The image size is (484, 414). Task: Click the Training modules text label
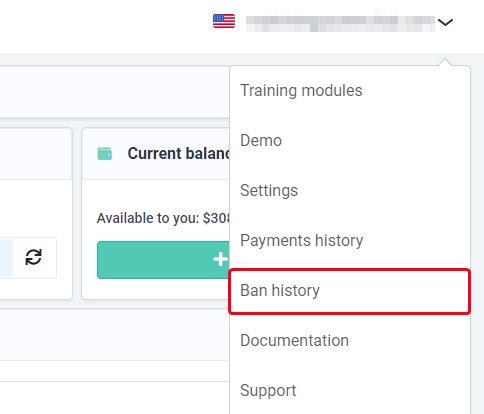(x=301, y=90)
